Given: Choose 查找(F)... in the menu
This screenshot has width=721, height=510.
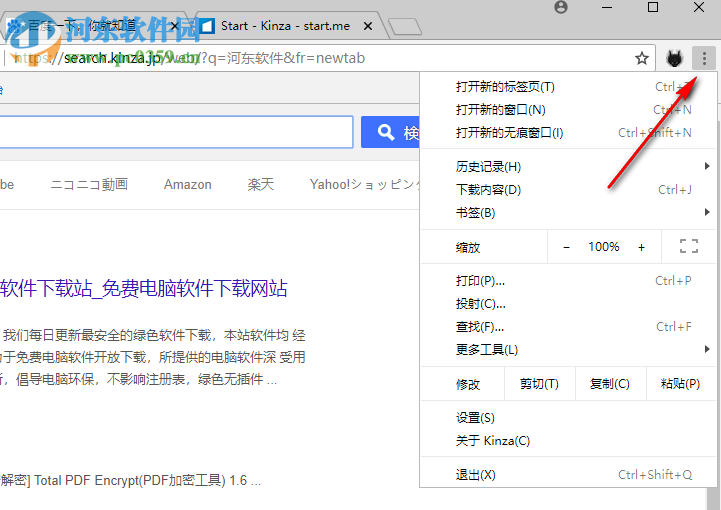Looking at the screenshot, I should point(568,327).
